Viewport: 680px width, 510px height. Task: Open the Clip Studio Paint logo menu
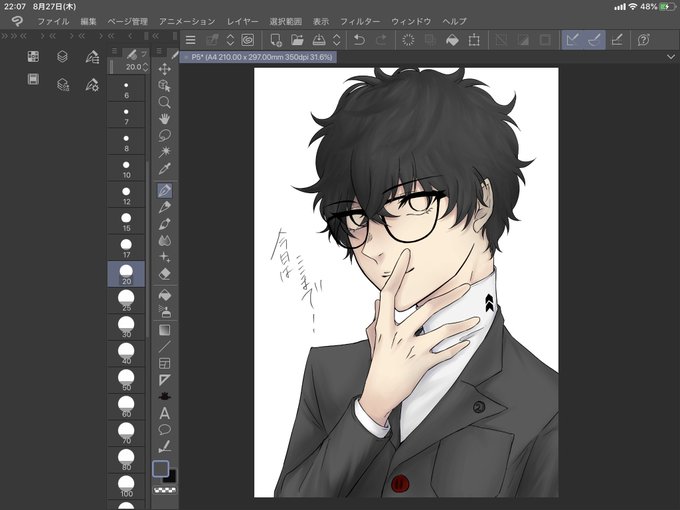coord(17,21)
